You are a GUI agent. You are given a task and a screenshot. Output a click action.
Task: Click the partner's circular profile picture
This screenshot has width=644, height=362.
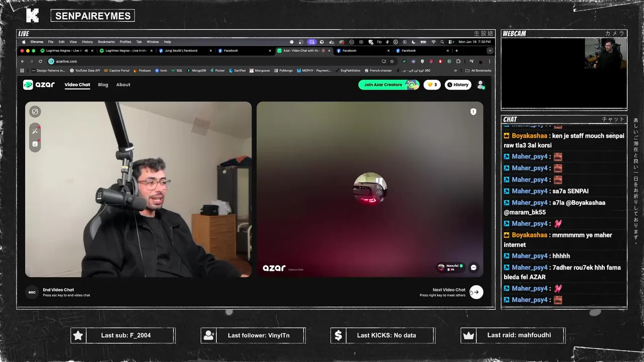pyautogui.click(x=370, y=189)
